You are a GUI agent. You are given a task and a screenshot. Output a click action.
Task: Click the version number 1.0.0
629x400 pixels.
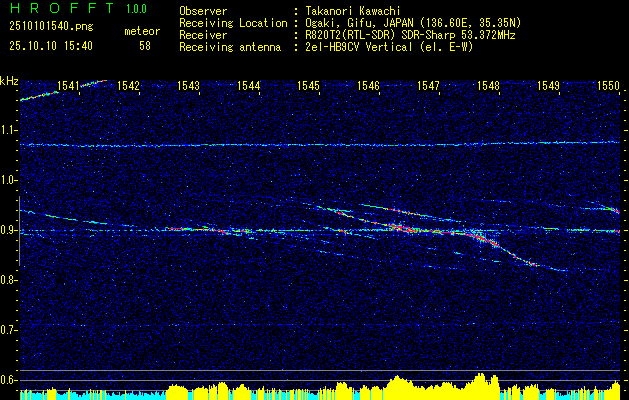(136, 9)
